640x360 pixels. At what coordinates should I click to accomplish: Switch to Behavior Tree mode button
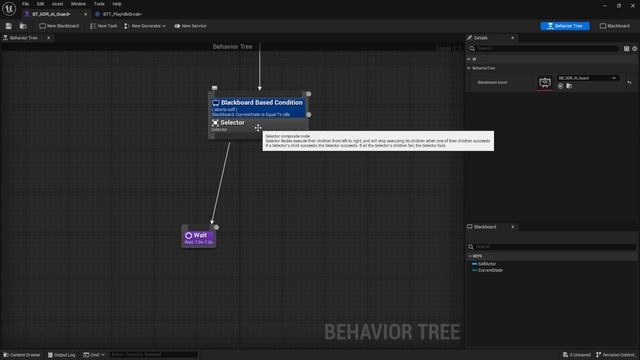click(x=565, y=26)
